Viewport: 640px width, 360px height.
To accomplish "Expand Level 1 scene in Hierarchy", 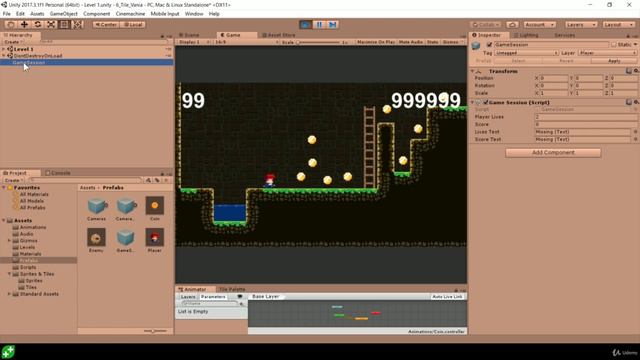I will (4, 49).
